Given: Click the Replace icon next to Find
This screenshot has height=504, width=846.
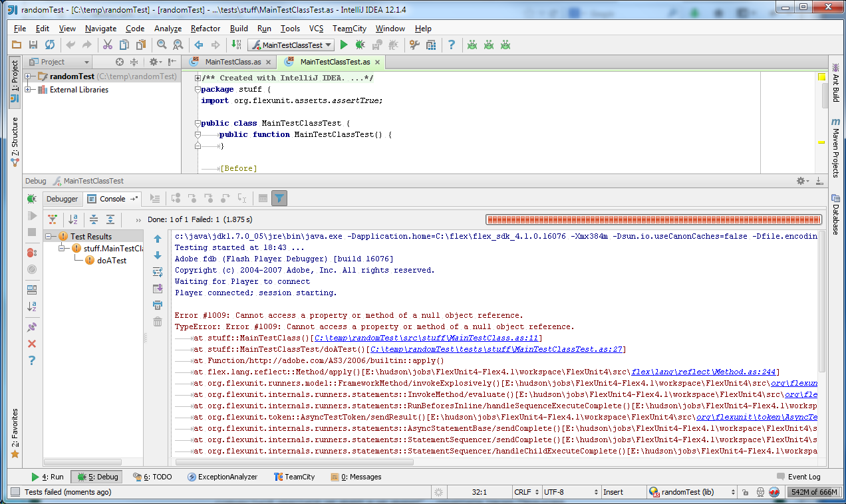Looking at the screenshot, I should (178, 45).
